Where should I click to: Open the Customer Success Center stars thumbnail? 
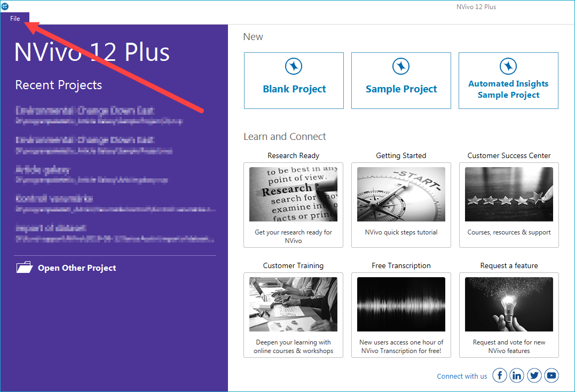[x=509, y=194]
